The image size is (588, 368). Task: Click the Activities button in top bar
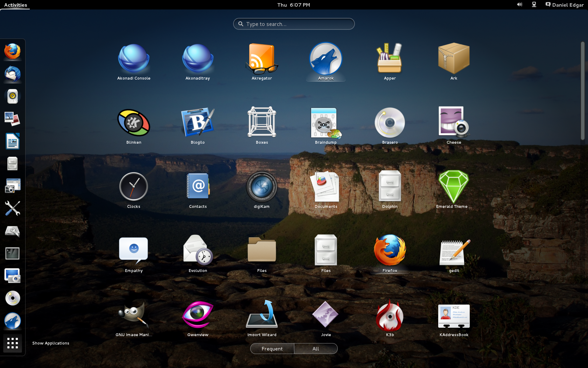coord(15,5)
